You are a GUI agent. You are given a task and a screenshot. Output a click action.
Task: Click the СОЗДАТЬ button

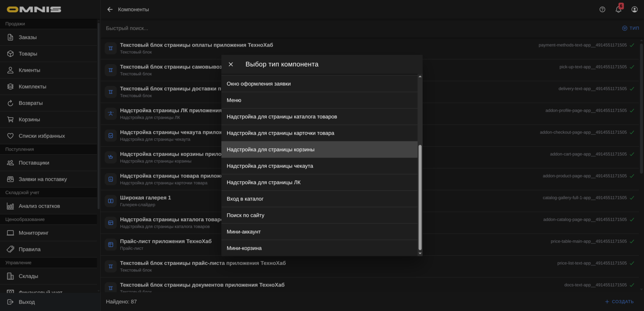coord(619,302)
